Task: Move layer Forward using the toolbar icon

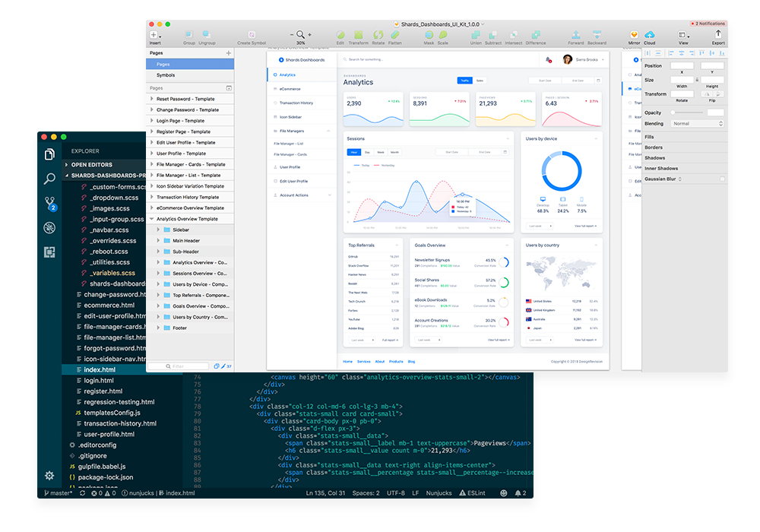Action: (x=576, y=35)
